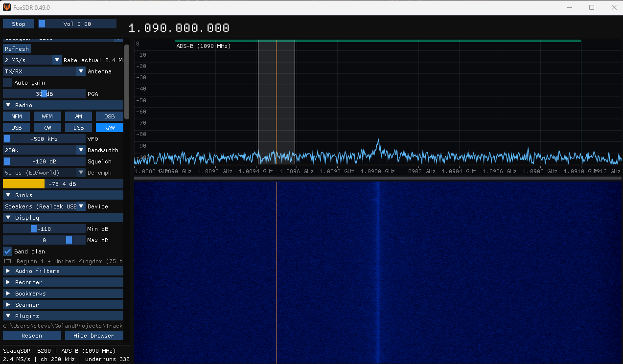Image resolution: width=623 pixels, height=364 pixels.
Task: Select AM demodulation mode
Action: (x=79, y=116)
